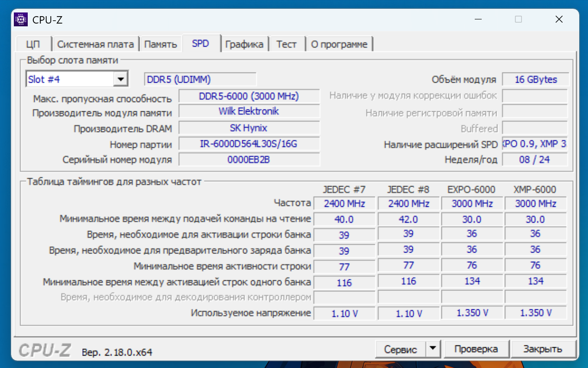Click JEDEC #8 bank cycle time 116
588x368 pixels.
pos(408,281)
